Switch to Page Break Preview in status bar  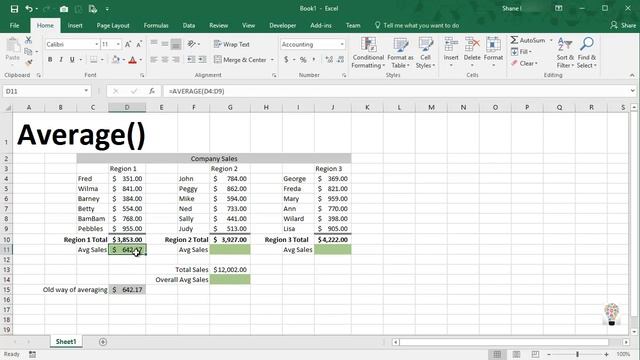coord(535,354)
